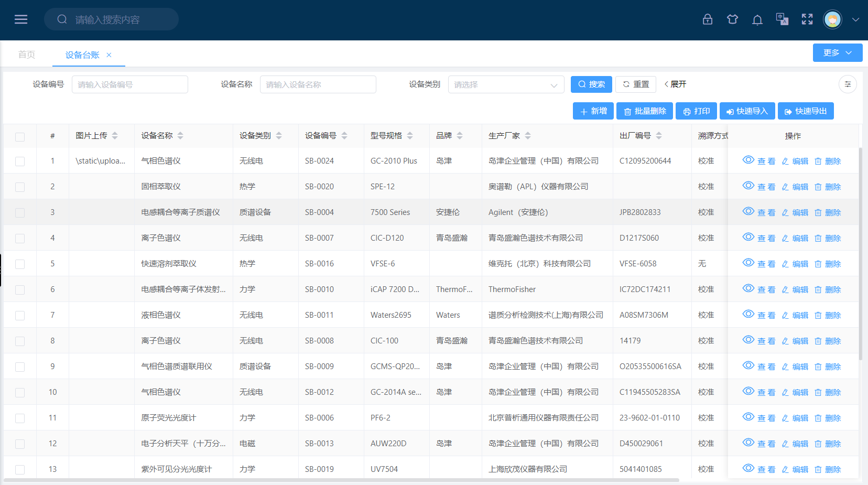The height and width of the screenshot is (485, 868).
Task: View row 7 液相色谱仪 eye icon
Action: point(748,314)
